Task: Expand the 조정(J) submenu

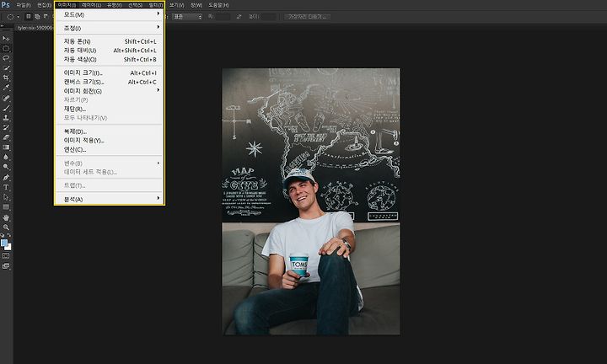Action: [110, 28]
